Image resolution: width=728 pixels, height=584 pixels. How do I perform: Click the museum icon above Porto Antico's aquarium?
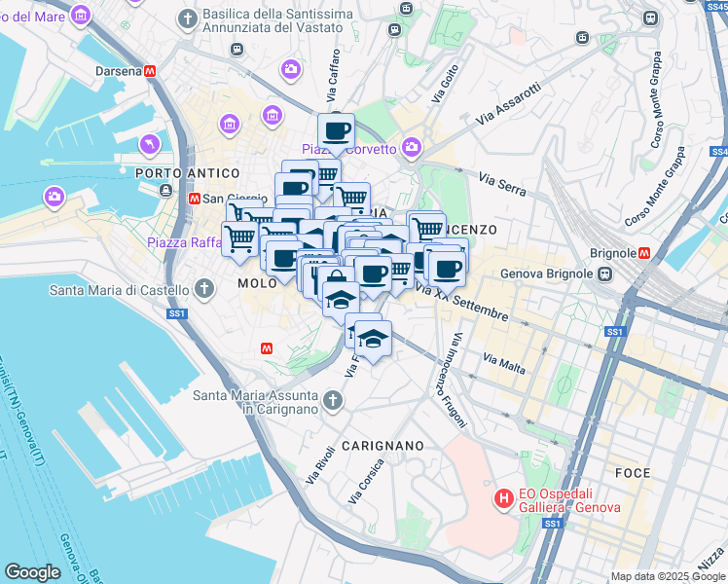[230, 124]
